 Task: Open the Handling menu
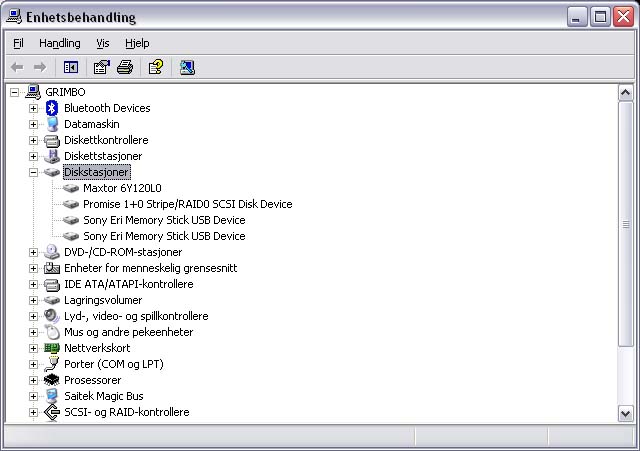pos(60,43)
